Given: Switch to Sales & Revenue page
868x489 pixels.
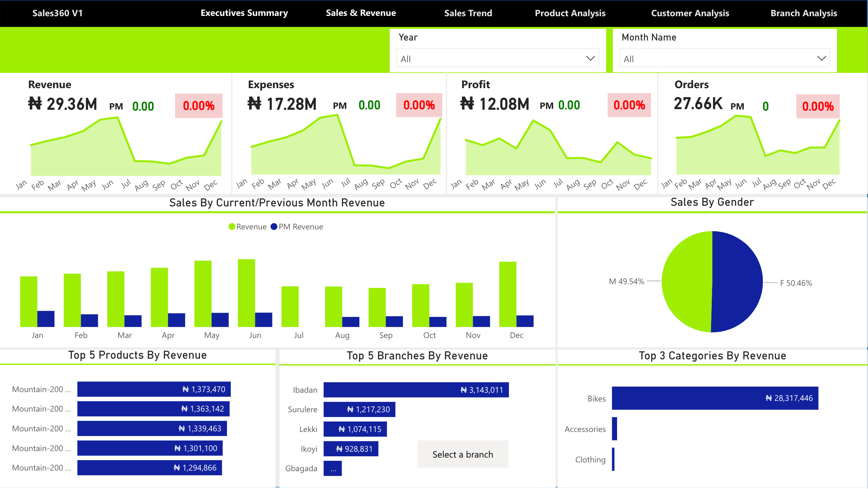Looking at the screenshot, I should click(361, 13).
